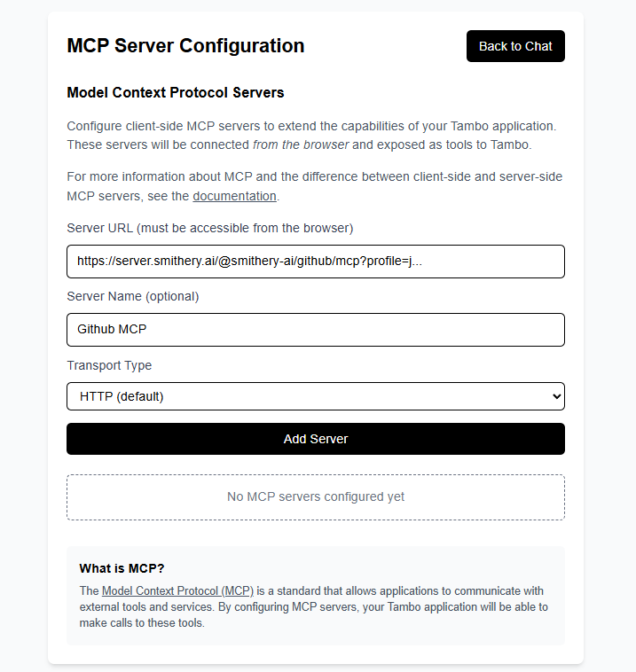
Task: Click the What is MCP? heading
Action: click(x=122, y=568)
